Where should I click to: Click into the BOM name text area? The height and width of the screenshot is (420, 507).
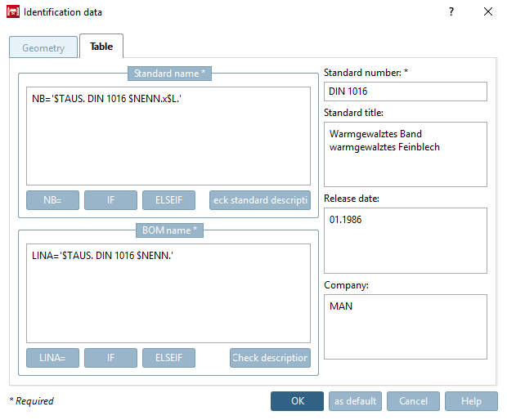coord(168,293)
